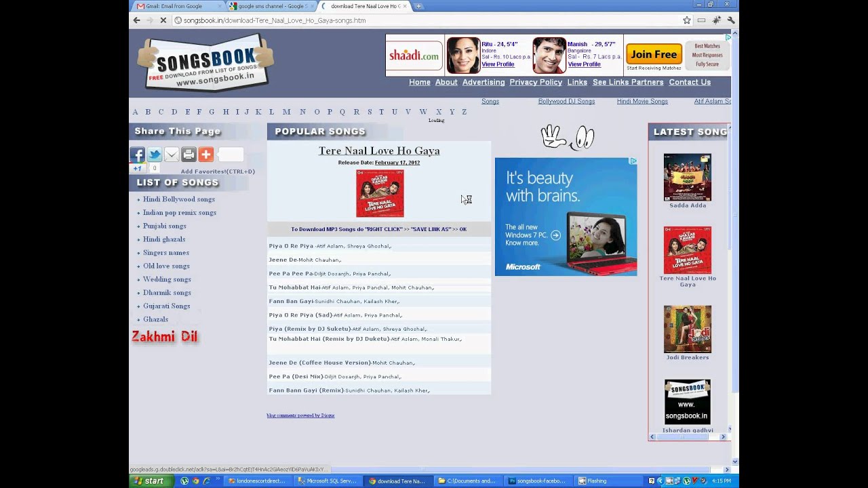Screen dimensions: 868x488
Task: Click Join Free button on shaadi ad
Action: tap(654, 54)
